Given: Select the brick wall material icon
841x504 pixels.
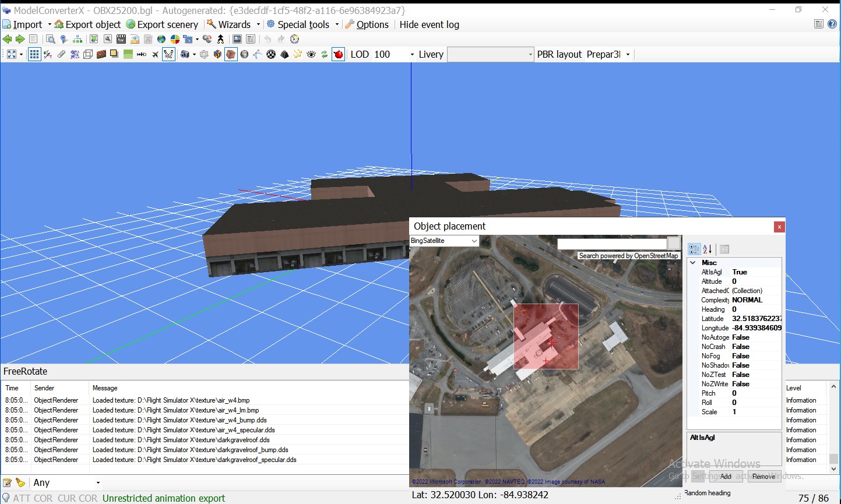Looking at the screenshot, I should point(101,54).
